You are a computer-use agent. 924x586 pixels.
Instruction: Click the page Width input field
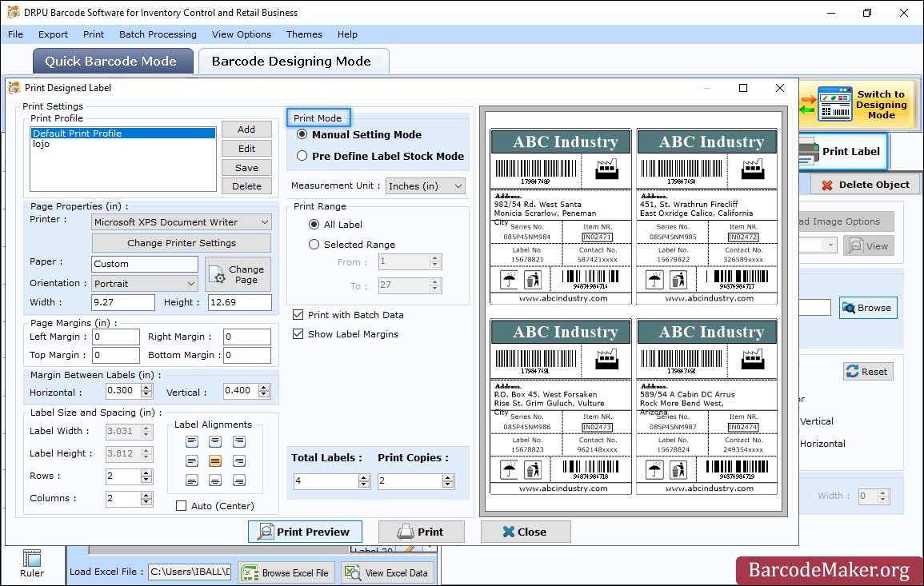tap(123, 302)
